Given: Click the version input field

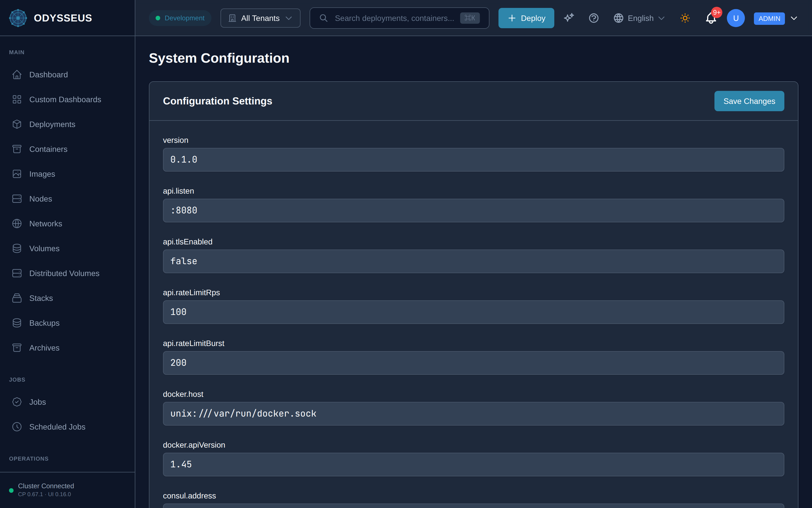Looking at the screenshot, I should [x=473, y=160].
